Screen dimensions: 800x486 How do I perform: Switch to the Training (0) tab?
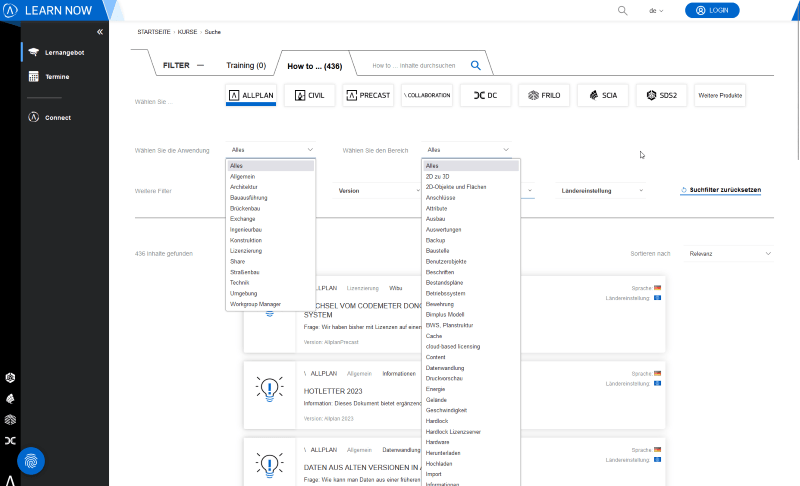coord(246,65)
